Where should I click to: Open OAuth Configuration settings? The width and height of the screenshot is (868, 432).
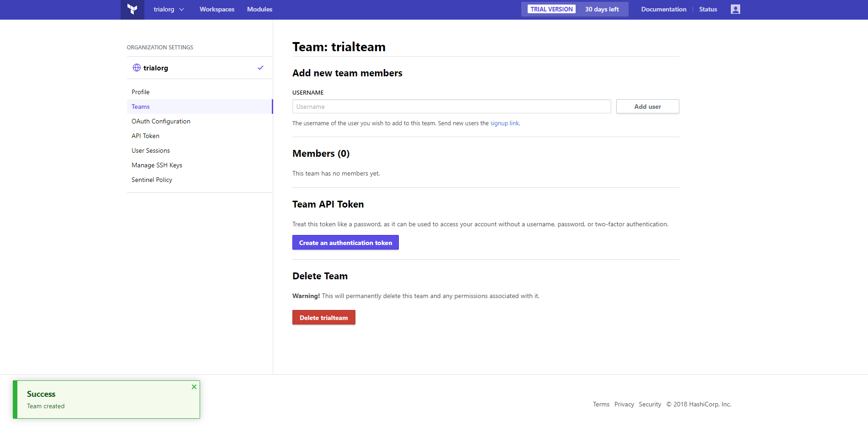(200, 121)
